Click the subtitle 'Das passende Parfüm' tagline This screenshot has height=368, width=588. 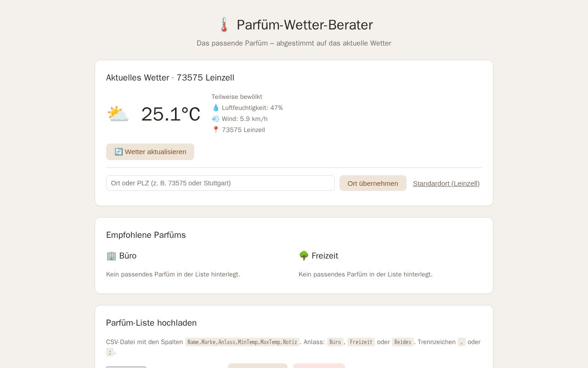pyautogui.click(x=294, y=43)
